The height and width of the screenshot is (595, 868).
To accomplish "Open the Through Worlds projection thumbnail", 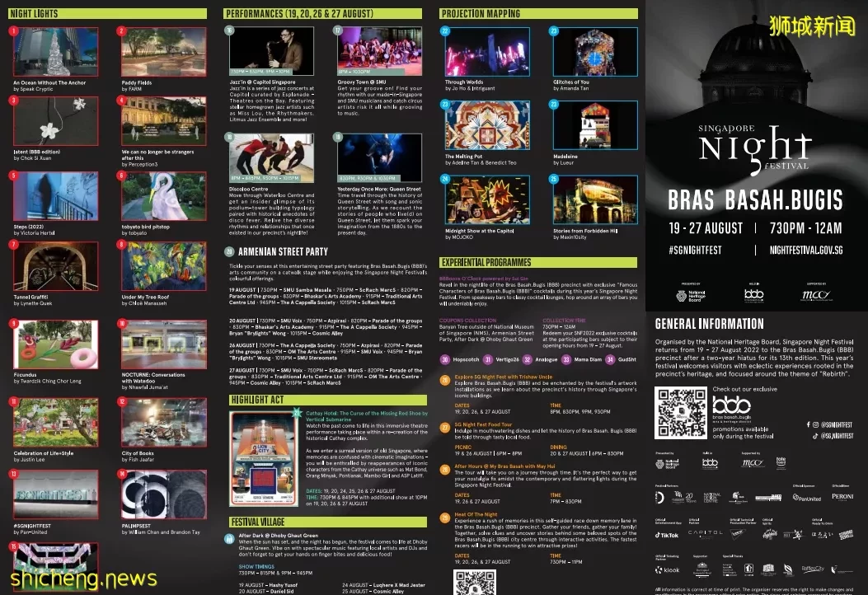I will 487,51.
